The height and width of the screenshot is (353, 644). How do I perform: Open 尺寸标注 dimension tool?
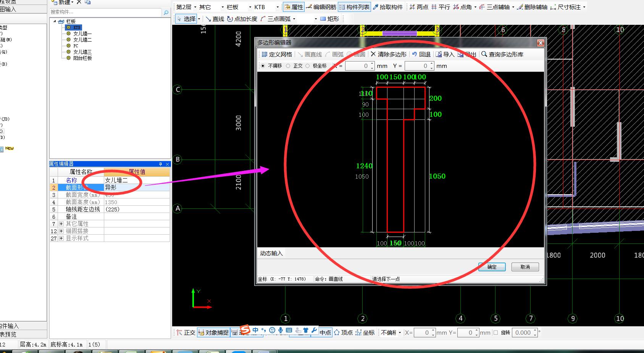pos(566,7)
